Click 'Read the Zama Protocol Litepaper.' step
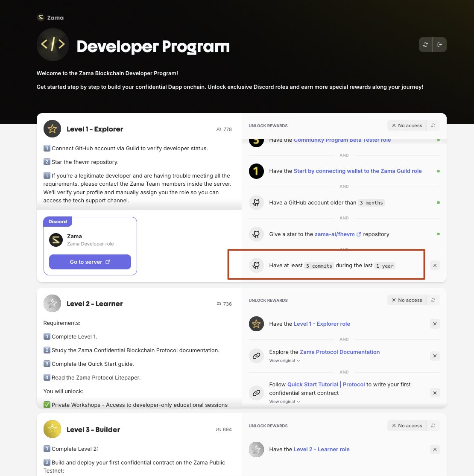 coord(96,378)
